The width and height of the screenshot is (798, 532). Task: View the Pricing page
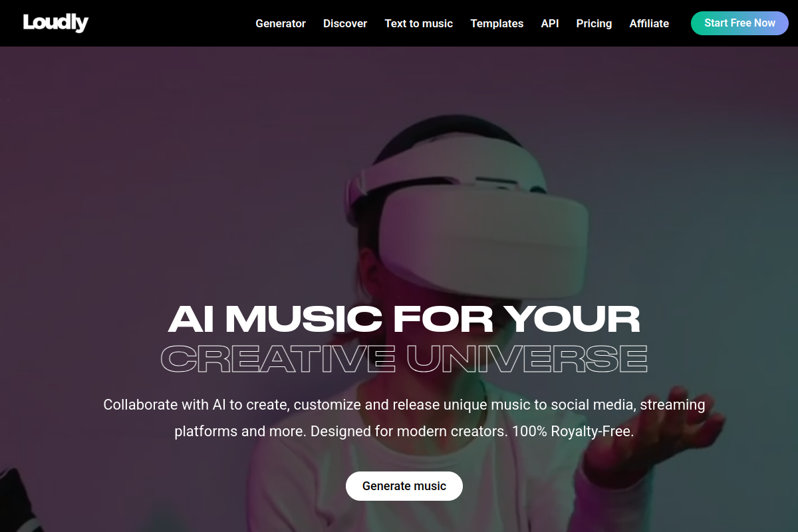[594, 23]
